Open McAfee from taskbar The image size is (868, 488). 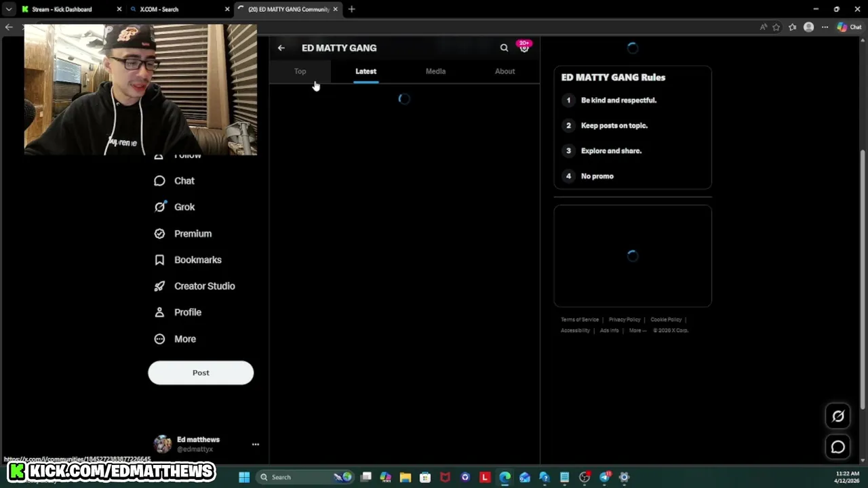pyautogui.click(x=445, y=477)
